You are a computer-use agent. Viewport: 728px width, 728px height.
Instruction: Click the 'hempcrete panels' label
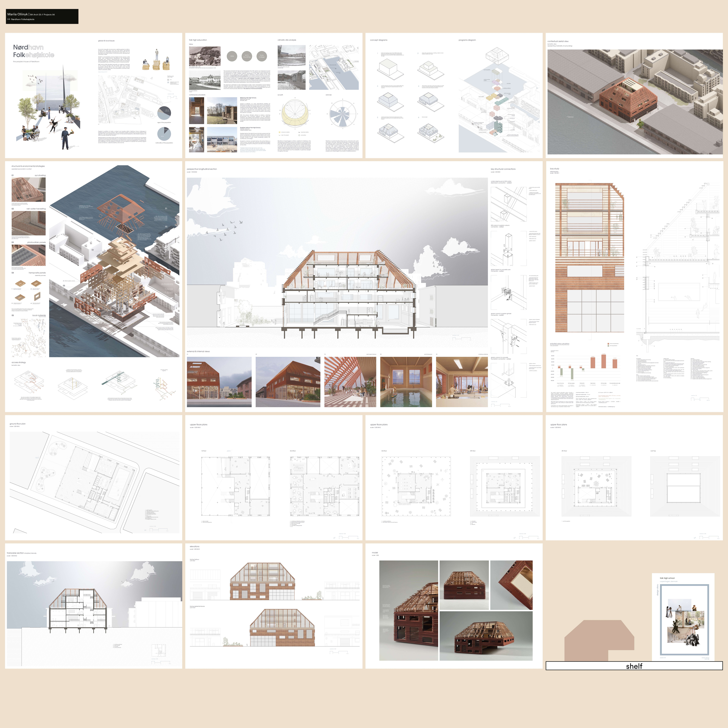37,273
